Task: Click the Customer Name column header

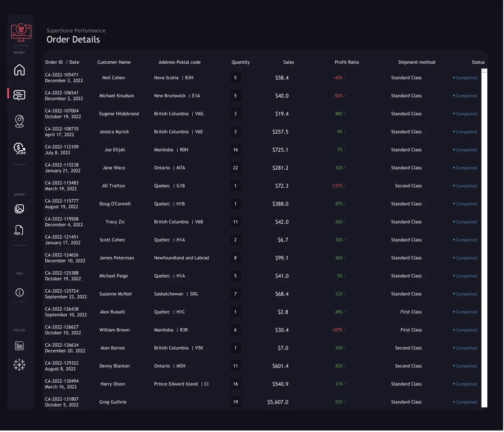Action: coord(114,62)
